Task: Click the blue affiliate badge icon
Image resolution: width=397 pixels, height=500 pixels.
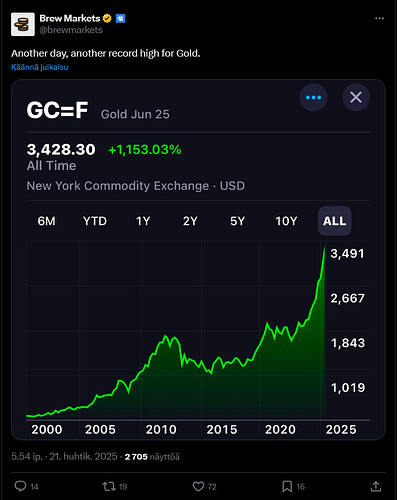Action: (120, 18)
